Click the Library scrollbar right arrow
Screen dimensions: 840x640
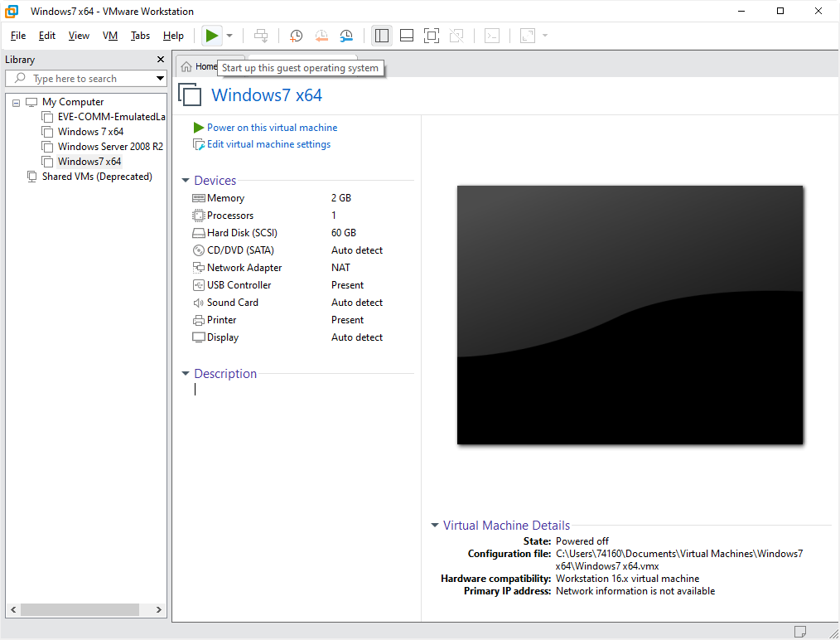pyautogui.click(x=158, y=609)
